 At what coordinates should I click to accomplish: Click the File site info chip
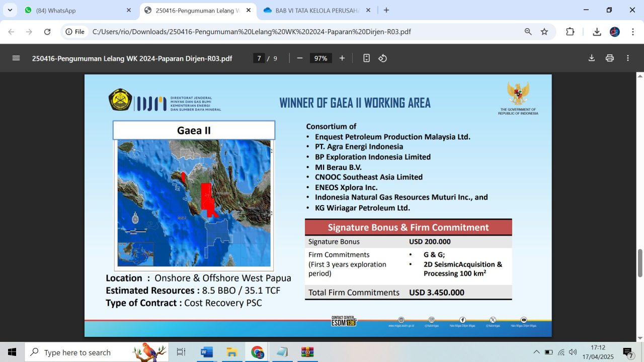(75, 32)
